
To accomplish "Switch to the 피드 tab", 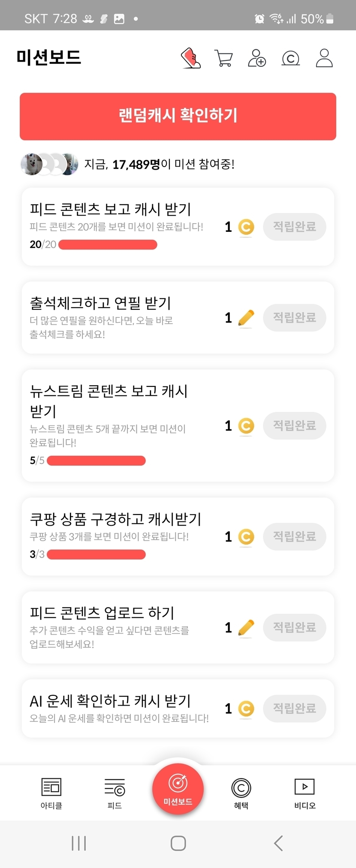I will coord(115,793).
